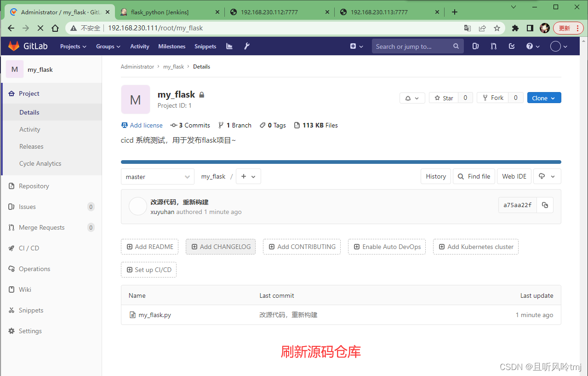Click the Star button
588x376 pixels.
(444, 98)
